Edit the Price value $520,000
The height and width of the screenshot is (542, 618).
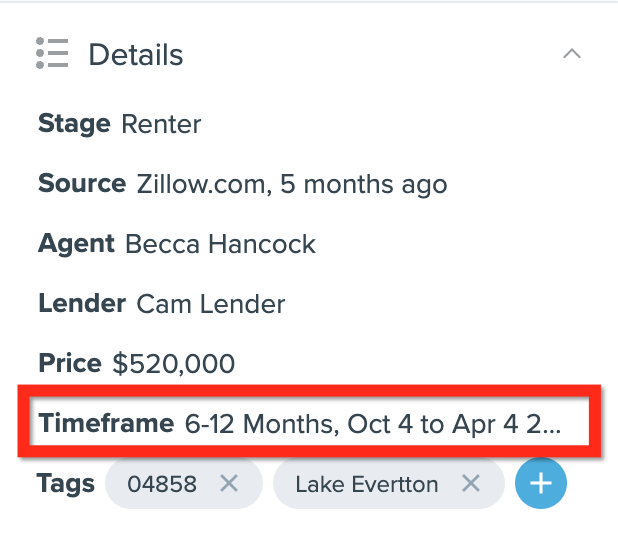[x=174, y=363]
